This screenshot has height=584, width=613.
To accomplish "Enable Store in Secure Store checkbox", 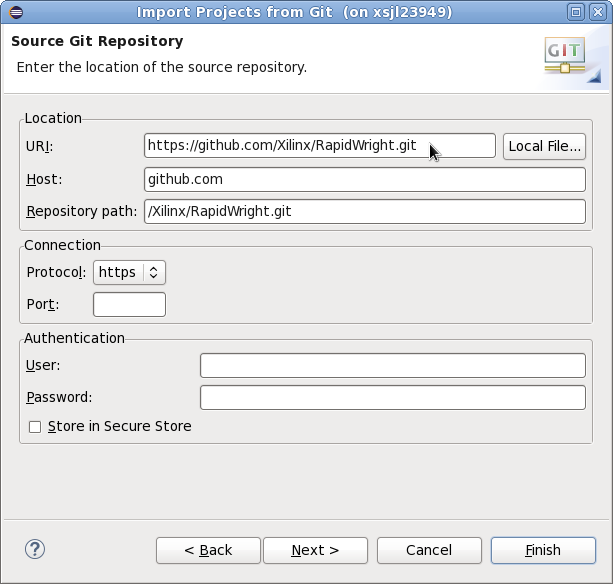I will pos(35,427).
